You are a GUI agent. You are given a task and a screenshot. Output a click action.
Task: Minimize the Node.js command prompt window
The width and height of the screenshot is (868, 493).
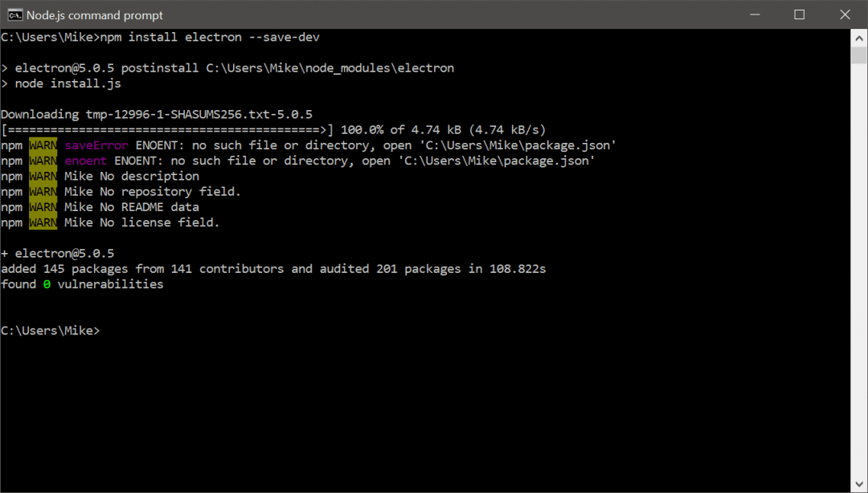(755, 14)
